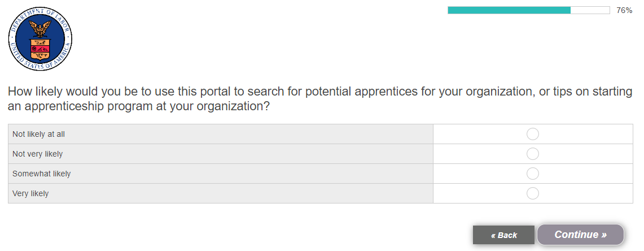
Task: Click the "Somewhat likely" row label
Action: tap(41, 174)
